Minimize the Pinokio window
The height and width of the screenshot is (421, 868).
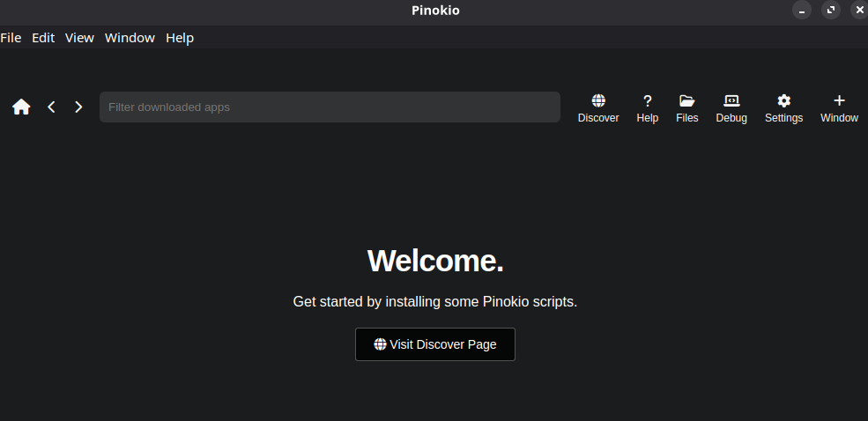[802, 10]
